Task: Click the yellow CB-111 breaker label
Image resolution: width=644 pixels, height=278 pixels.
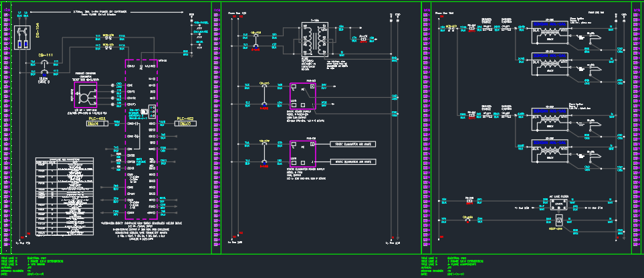Action: [44, 54]
